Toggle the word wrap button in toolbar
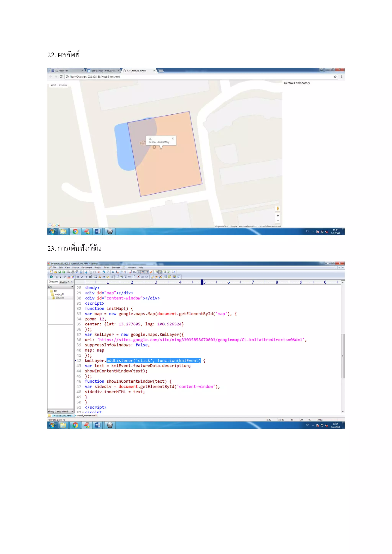 tap(139, 272)
